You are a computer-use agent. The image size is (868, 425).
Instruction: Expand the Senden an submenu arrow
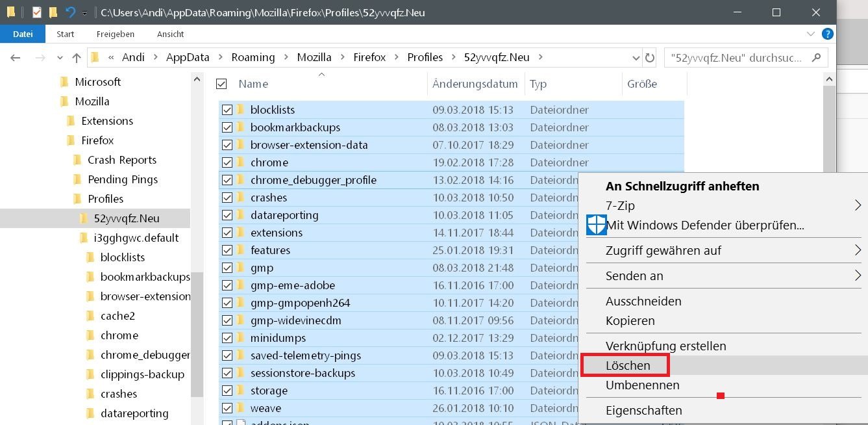click(x=858, y=276)
